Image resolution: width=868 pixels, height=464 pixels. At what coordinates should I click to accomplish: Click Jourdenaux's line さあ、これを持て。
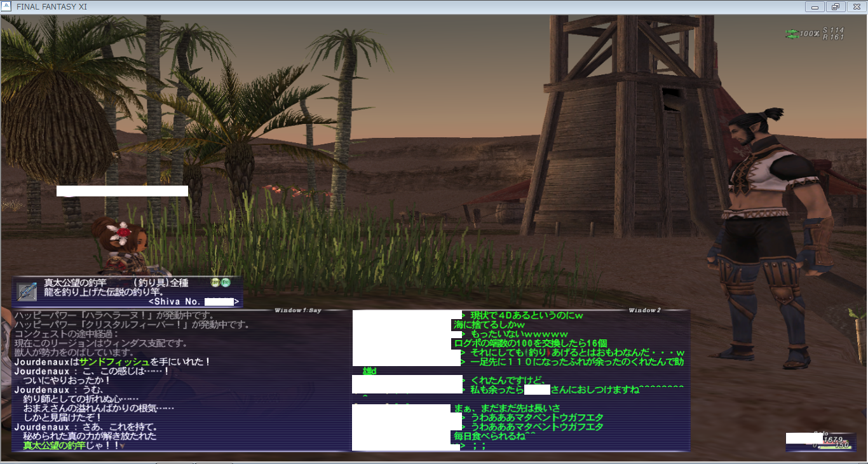click(x=86, y=427)
